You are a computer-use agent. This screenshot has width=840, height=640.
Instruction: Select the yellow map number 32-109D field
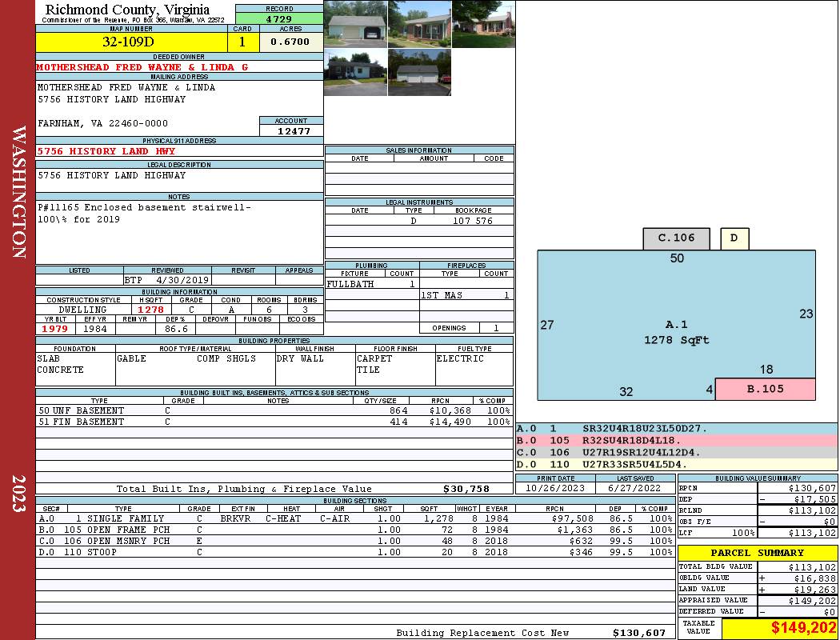coord(132,42)
